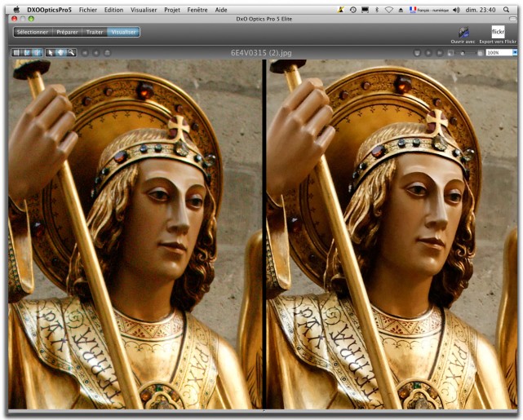Open Spotlight search icon
Screen dimensions: 523x420
[x=506, y=10]
